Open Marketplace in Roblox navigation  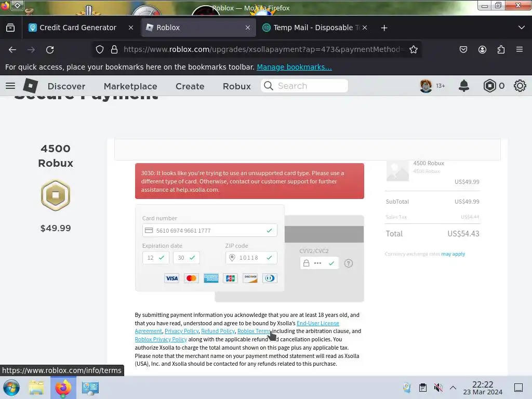click(130, 86)
